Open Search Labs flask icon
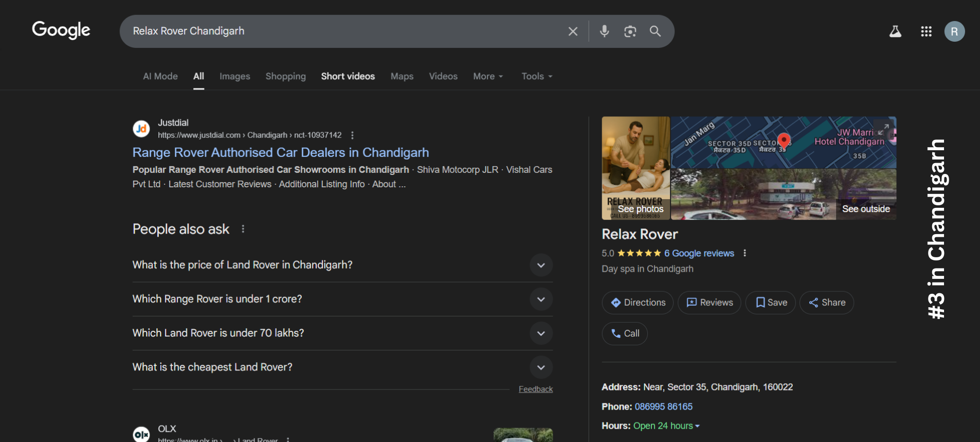980x442 pixels. coord(895,31)
